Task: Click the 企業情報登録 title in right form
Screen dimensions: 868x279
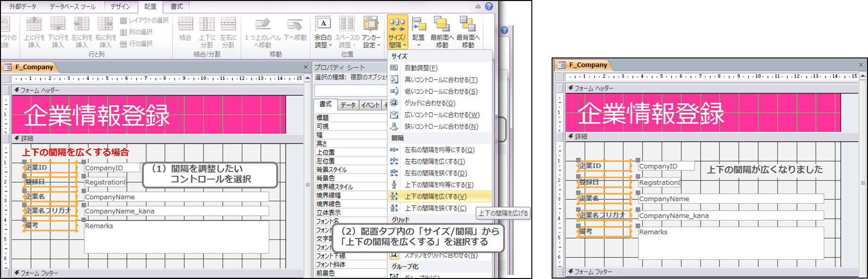Action: coord(652,114)
